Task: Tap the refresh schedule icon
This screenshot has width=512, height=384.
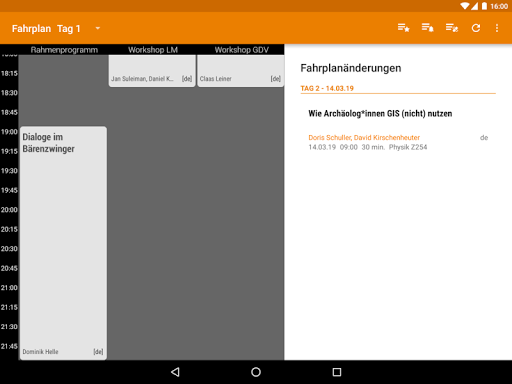Action: [x=476, y=28]
